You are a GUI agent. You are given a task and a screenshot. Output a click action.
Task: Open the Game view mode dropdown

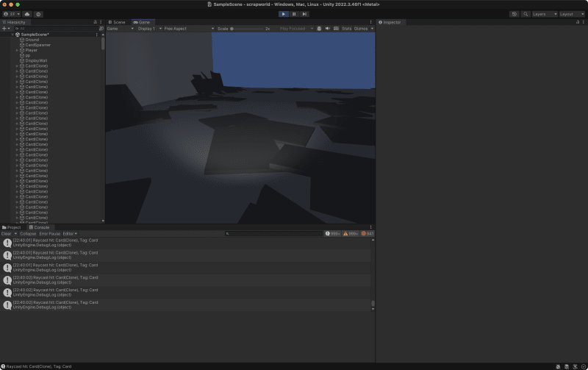coord(121,29)
